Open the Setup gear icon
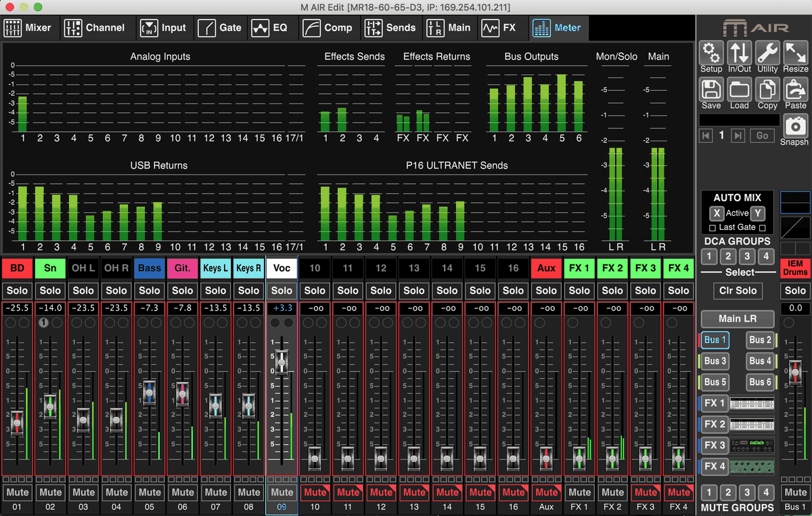The image size is (812, 516). [x=710, y=53]
